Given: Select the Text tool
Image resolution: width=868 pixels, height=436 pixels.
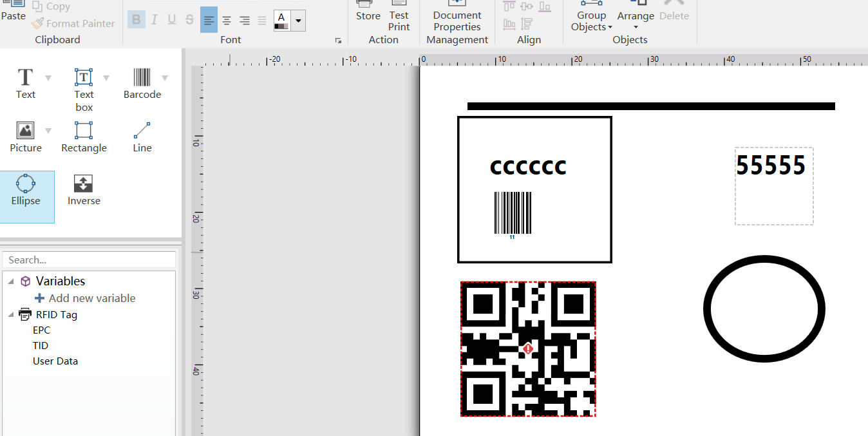Looking at the screenshot, I should point(25,84).
